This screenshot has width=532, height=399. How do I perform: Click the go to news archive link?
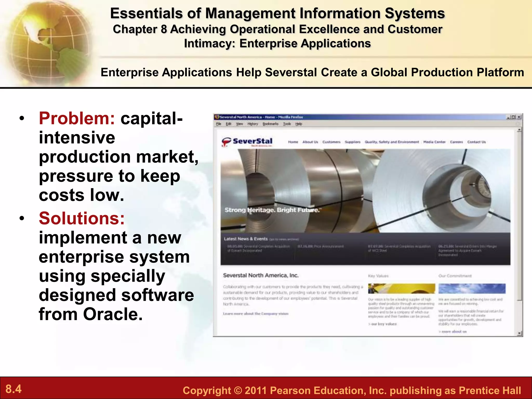pyautogui.click(x=284, y=239)
